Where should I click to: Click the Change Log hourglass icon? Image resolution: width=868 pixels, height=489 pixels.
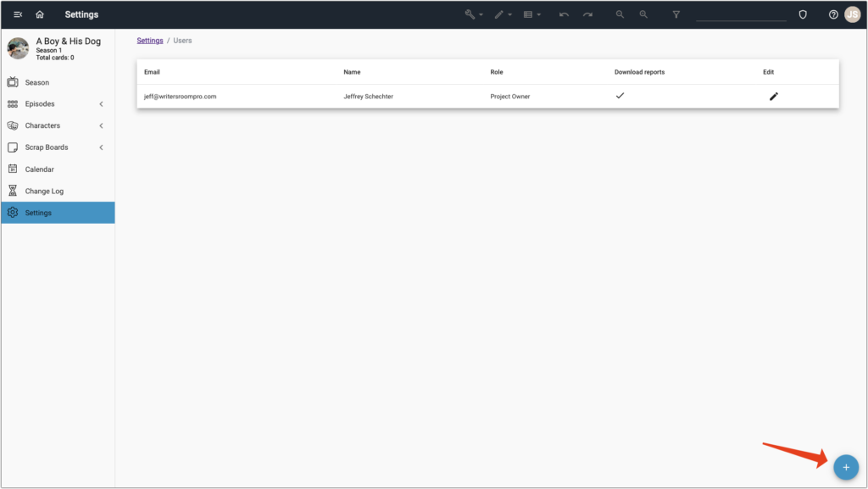pyautogui.click(x=13, y=191)
